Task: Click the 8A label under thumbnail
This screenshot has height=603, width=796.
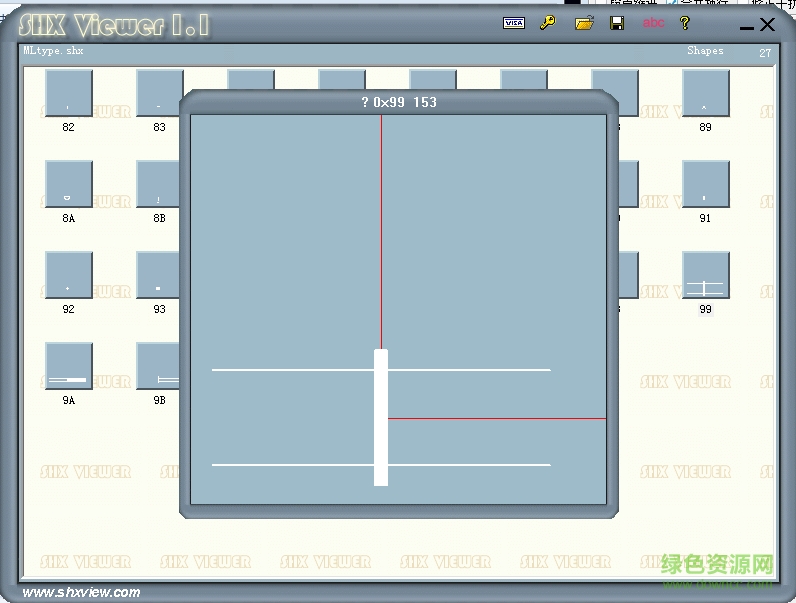Action: click(69, 218)
